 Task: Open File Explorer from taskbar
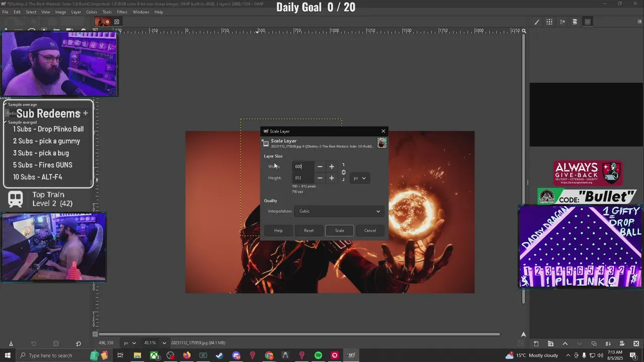137,355
